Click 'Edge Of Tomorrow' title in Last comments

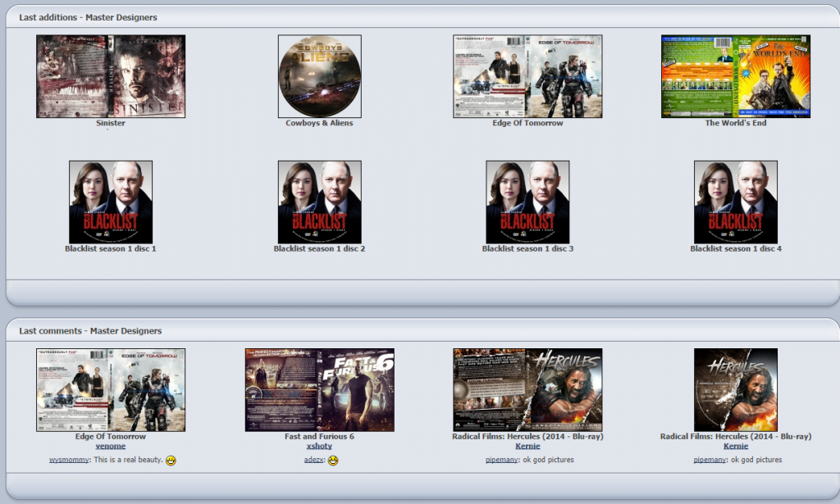(x=111, y=437)
